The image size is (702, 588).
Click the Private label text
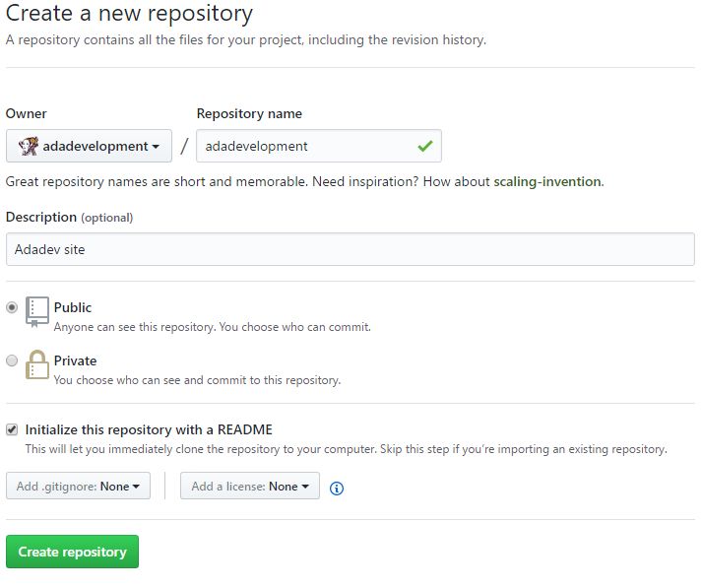[x=75, y=360]
